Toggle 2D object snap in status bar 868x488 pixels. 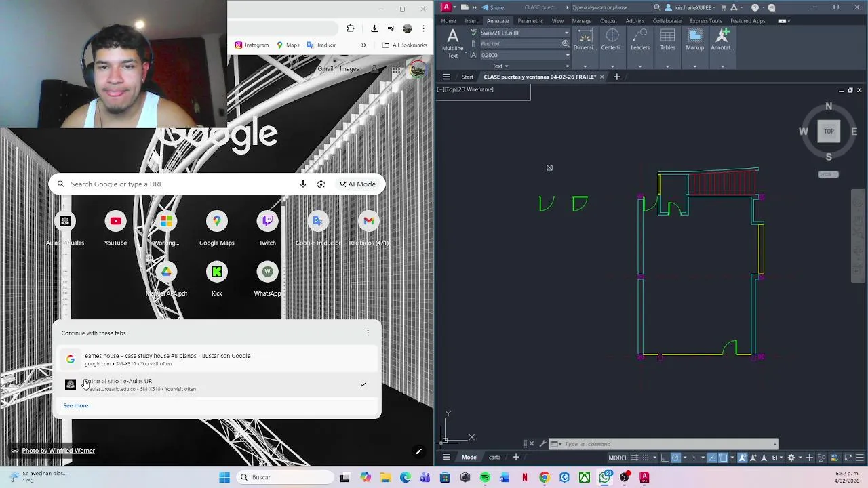(x=724, y=457)
